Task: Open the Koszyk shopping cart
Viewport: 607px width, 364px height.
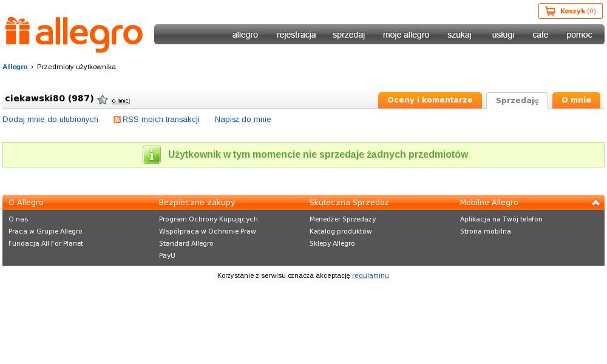Action: coord(570,11)
